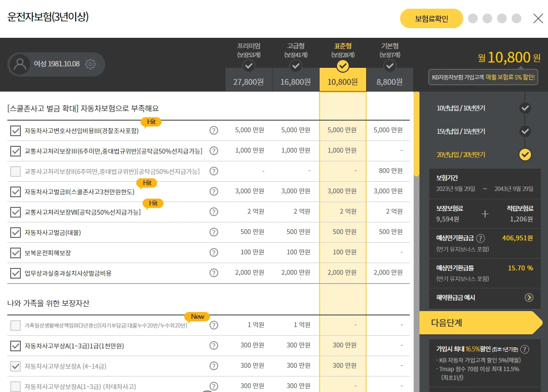The height and width of the screenshot is (392, 548).
Task: Switch to 프리미엄 plan tab
Action: [248, 65]
